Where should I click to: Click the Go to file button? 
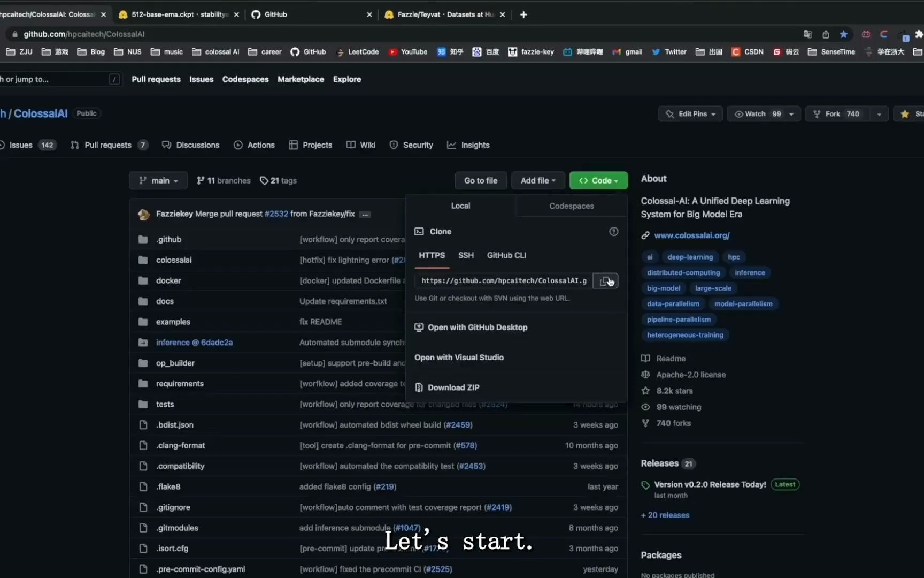(481, 181)
